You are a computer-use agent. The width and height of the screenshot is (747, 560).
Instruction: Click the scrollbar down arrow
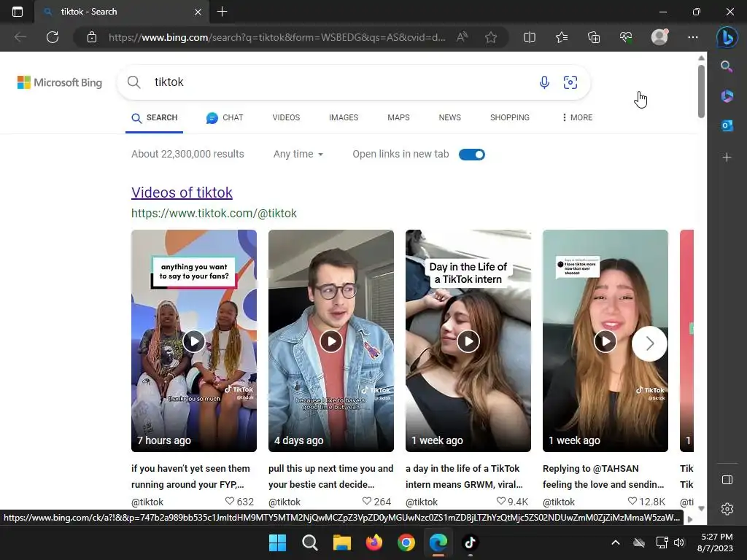click(x=701, y=508)
